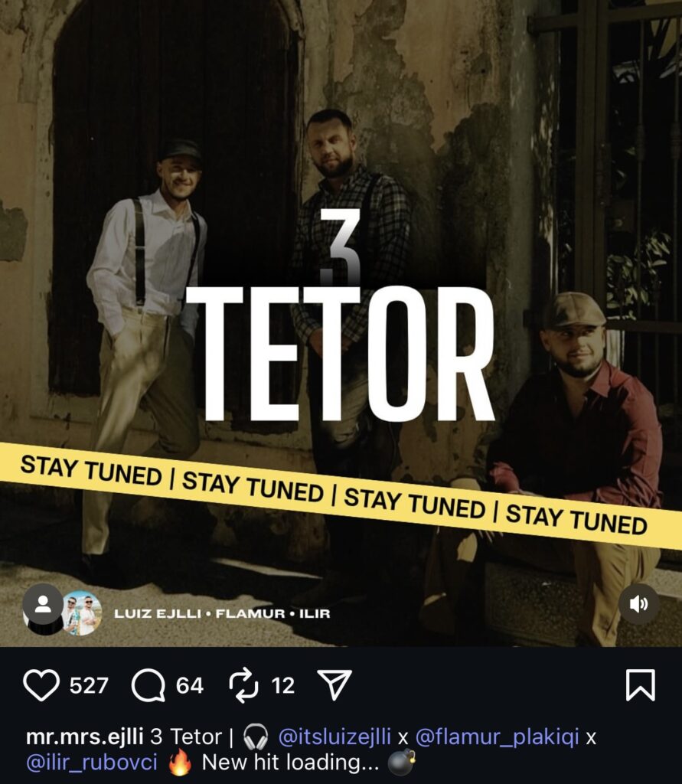Open the grey default profile avatar
The width and height of the screenshot is (682, 784).
43,604
